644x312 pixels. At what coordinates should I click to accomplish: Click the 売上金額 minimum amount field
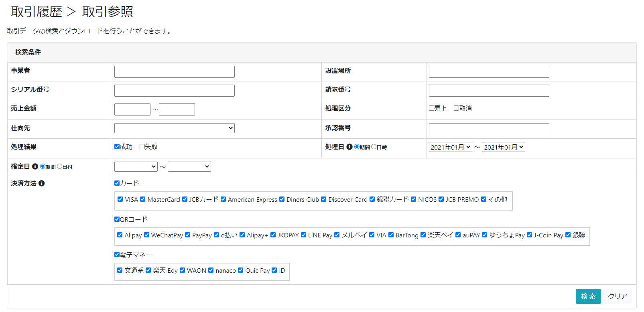[132, 109]
